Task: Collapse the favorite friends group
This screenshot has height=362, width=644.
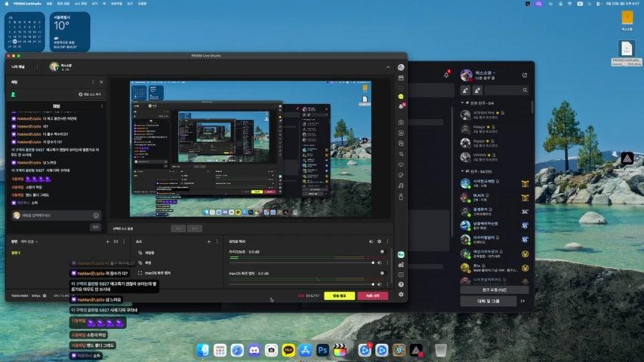Action: 463,103
